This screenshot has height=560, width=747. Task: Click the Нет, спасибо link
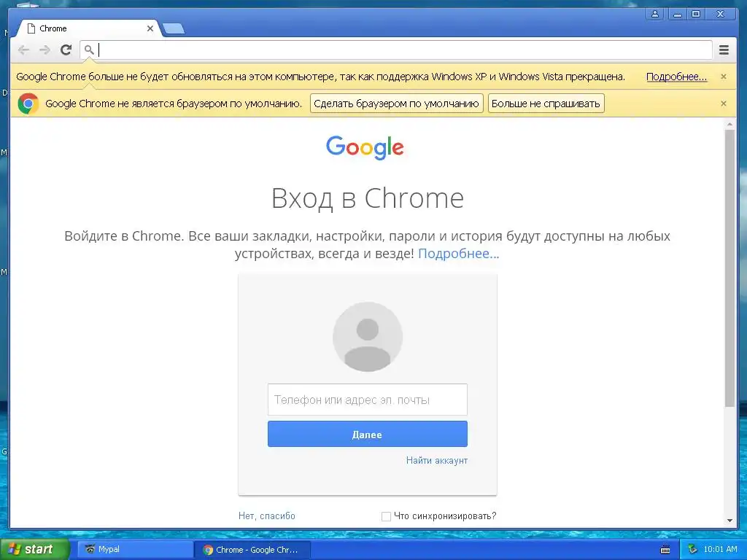(x=267, y=516)
